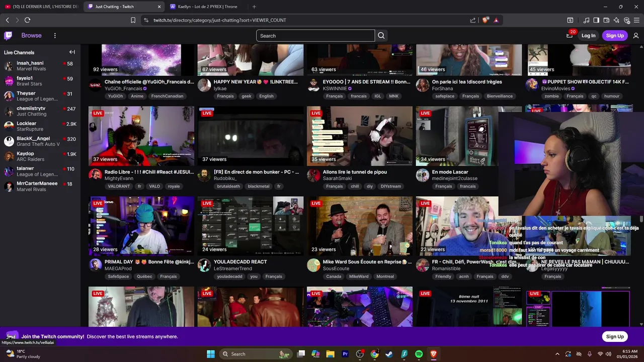Open Rudobiku_ bunker stream thumbnail
This screenshot has width=644, height=362.
coord(251,136)
